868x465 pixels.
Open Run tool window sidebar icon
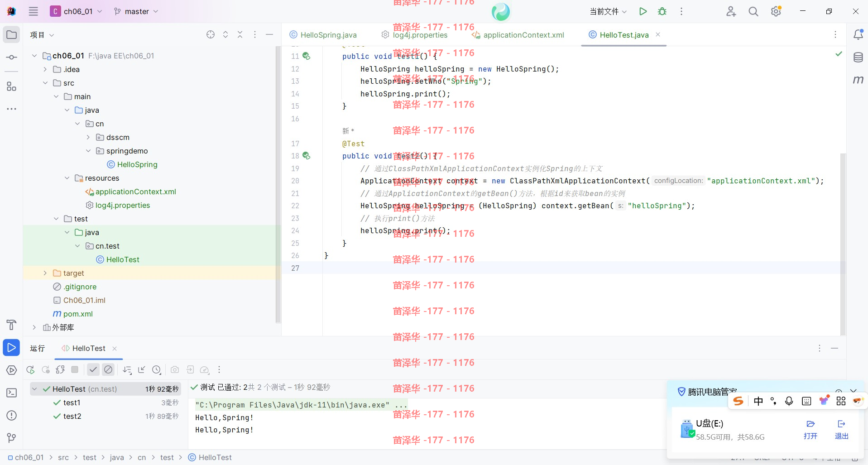tap(12, 348)
